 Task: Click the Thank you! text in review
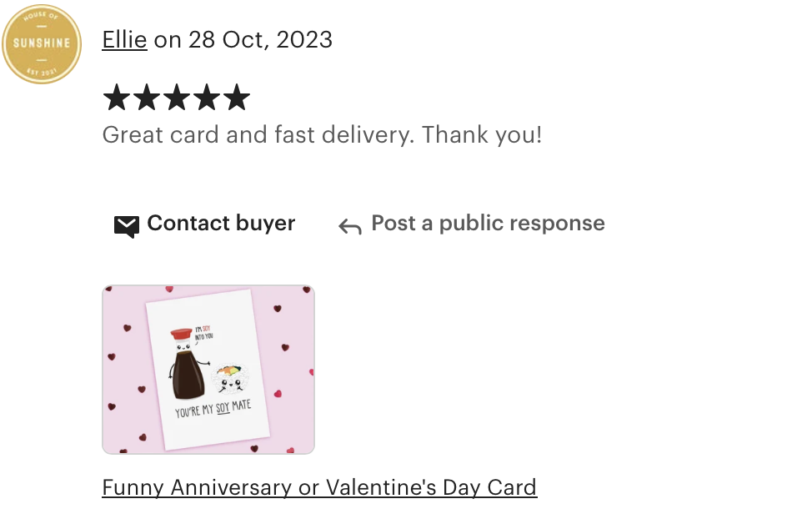click(482, 134)
